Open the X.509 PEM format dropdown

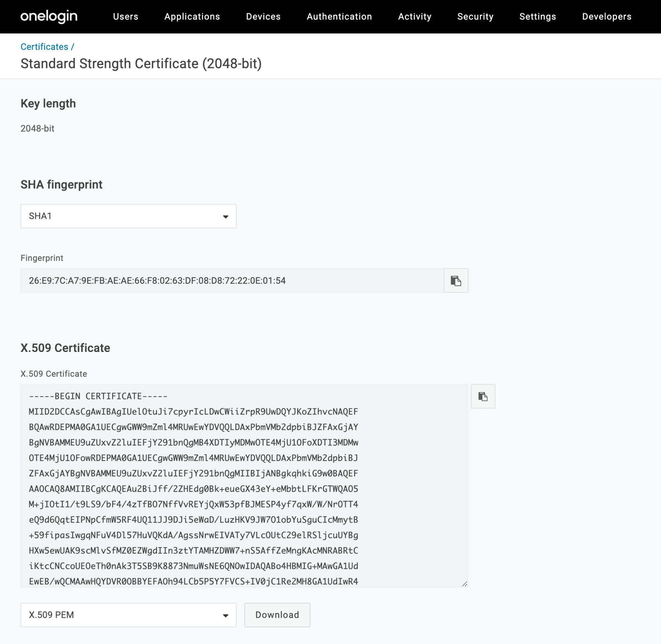(x=128, y=615)
